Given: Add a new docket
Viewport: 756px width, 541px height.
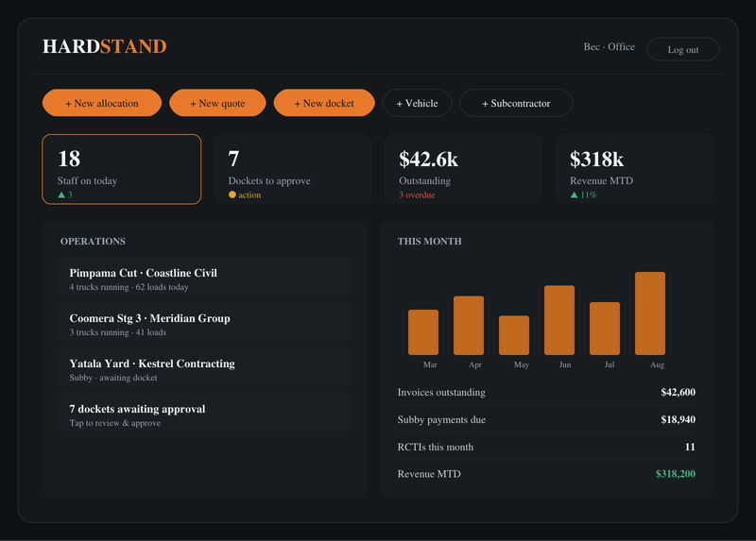Looking at the screenshot, I should click(324, 103).
